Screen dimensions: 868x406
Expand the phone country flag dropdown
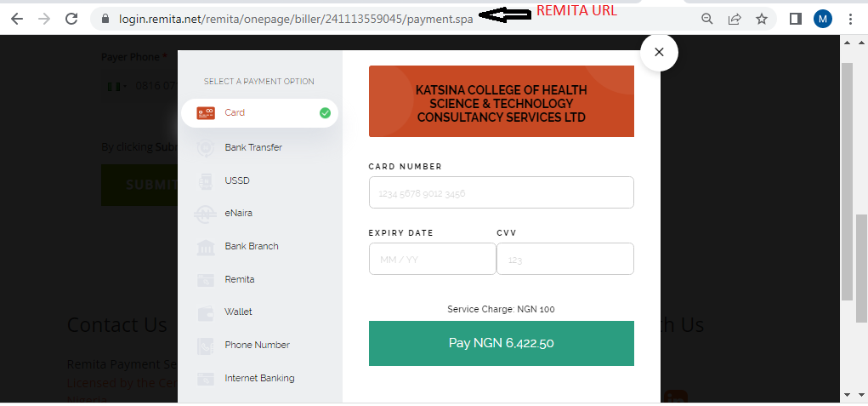(x=116, y=85)
